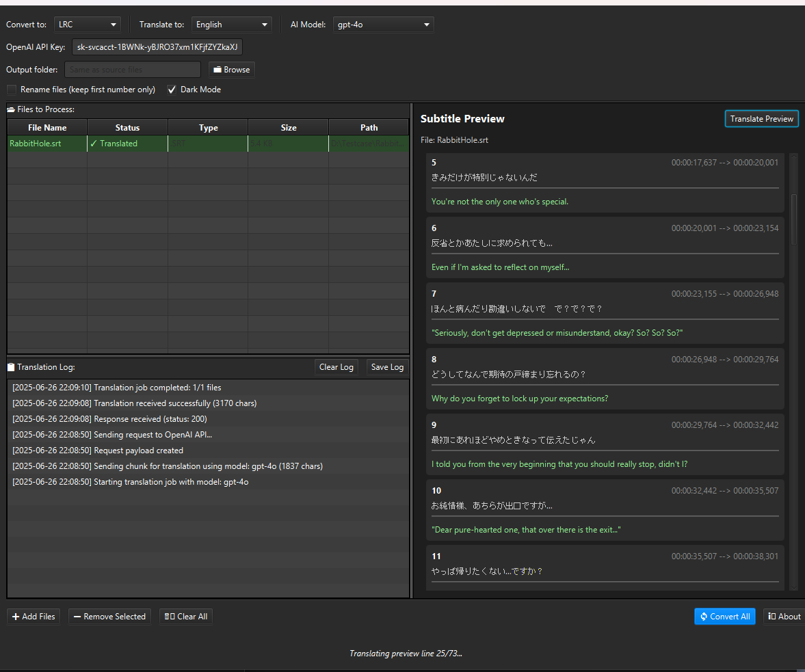Click the Status column header
The width and height of the screenshot is (805, 672).
(x=127, y=127)
